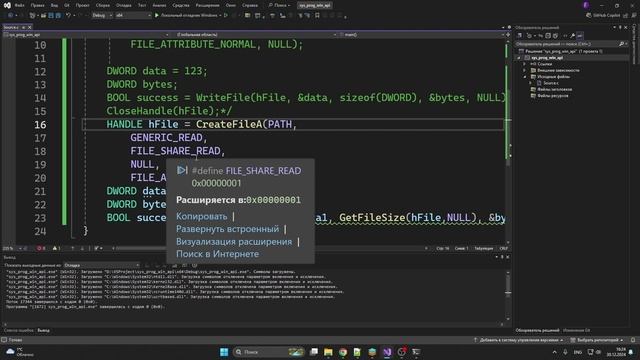
Task: Click the Output window vertical scrollbar
Action: pyautogui.click(x=508, y=295)
